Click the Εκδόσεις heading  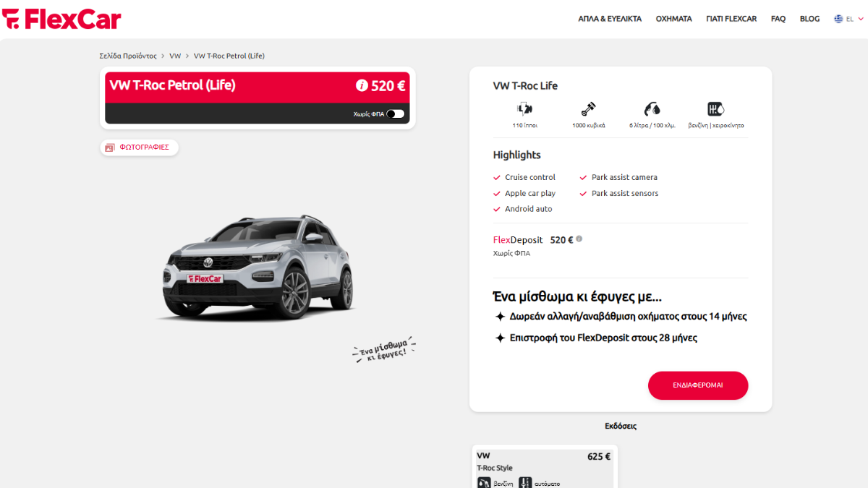click(x=621, y=426)
